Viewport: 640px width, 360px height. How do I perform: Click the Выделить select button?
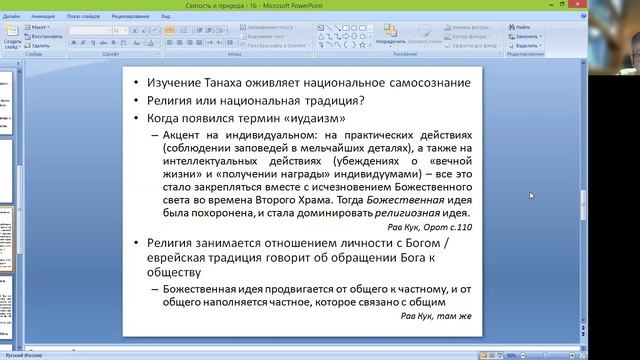coord(525,46)
